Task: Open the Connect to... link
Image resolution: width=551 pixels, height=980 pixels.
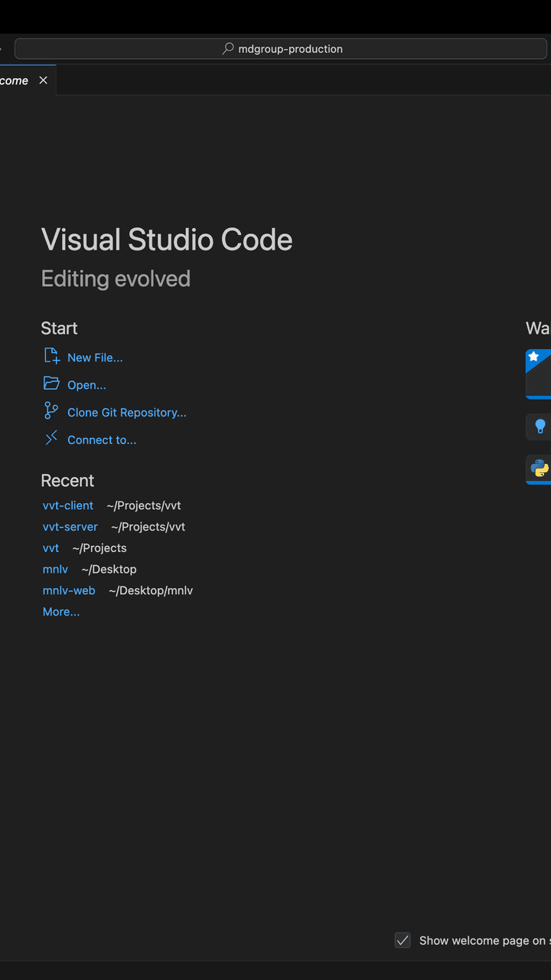Action: click(x=102, y=440)
